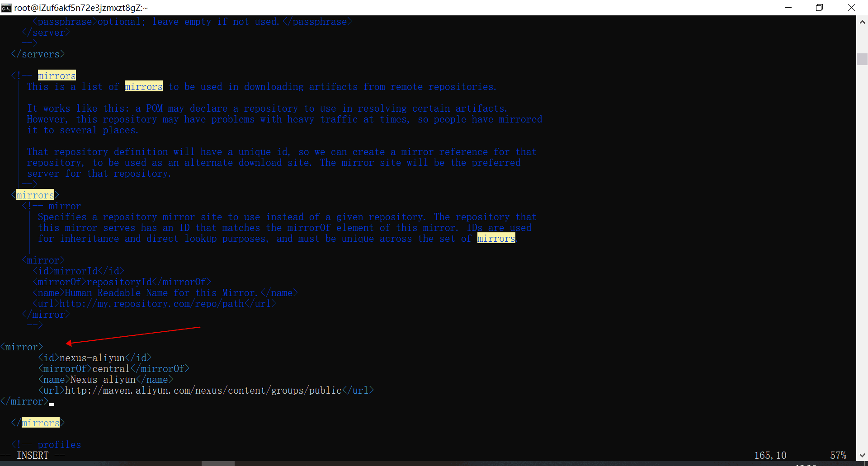Image resolution: width=868 pixels, height=466 pixels.
Task: Click the </mirror> tag beside the cursor
Action: click(24, 401)
